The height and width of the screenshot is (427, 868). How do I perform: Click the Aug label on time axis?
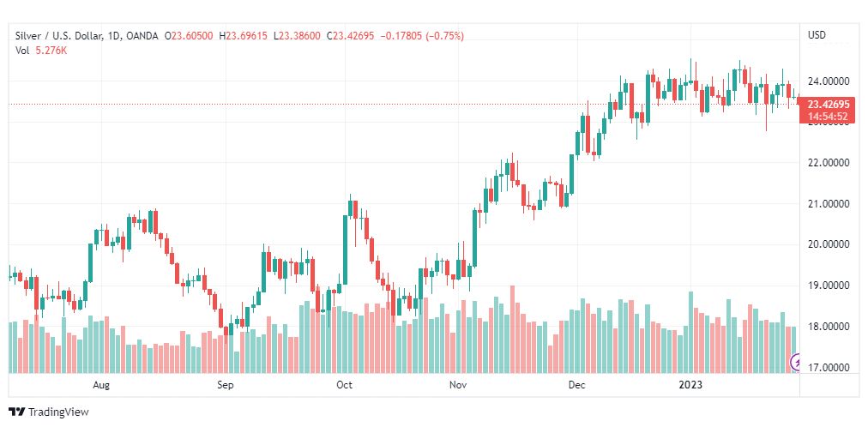(x=102, y=386)
